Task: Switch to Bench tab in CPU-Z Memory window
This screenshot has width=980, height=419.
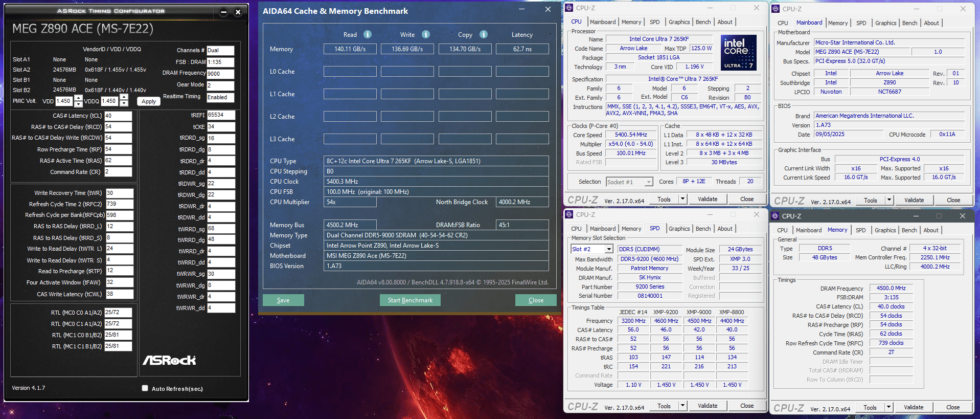Action: click(909, 230)
